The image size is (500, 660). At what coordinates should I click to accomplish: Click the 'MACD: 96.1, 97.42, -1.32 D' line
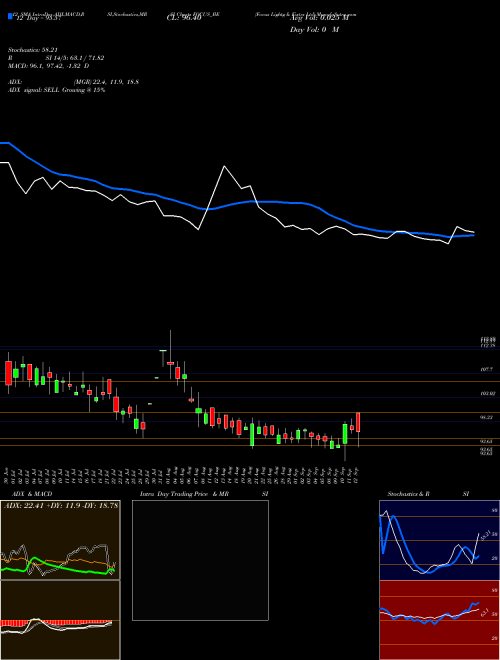pyautogui.click(x=49, y=66)
